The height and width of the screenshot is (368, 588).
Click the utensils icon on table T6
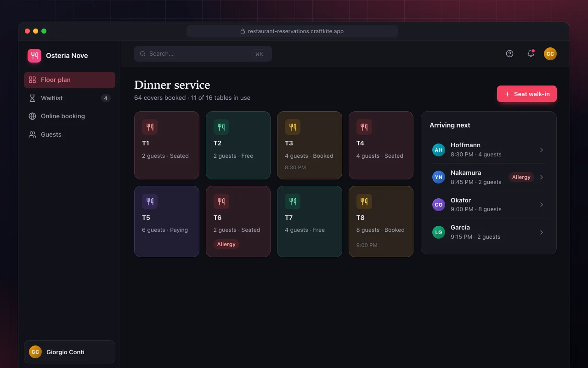[x=221, y=201]
